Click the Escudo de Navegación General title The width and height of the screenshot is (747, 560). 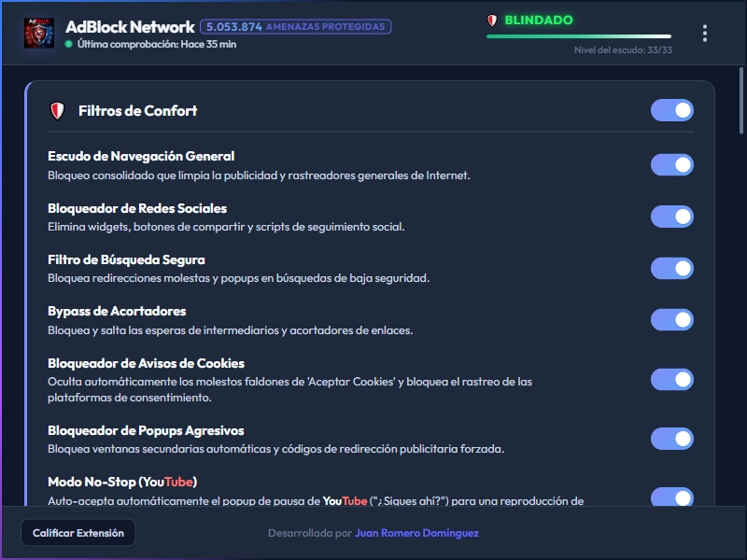141,156
